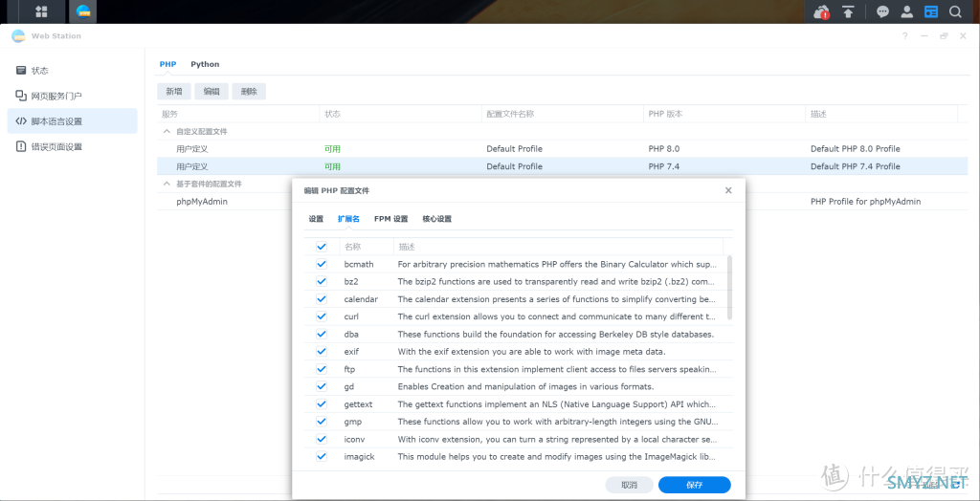980x501 pixels.
Task: Select 脚本语言设置 in the sidebar
Action: click(73, 121)
